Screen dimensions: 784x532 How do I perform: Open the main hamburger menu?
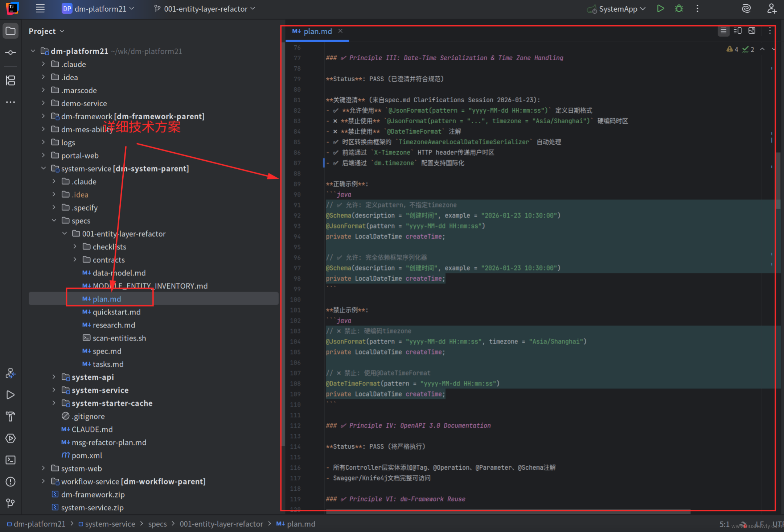(40, 9)
